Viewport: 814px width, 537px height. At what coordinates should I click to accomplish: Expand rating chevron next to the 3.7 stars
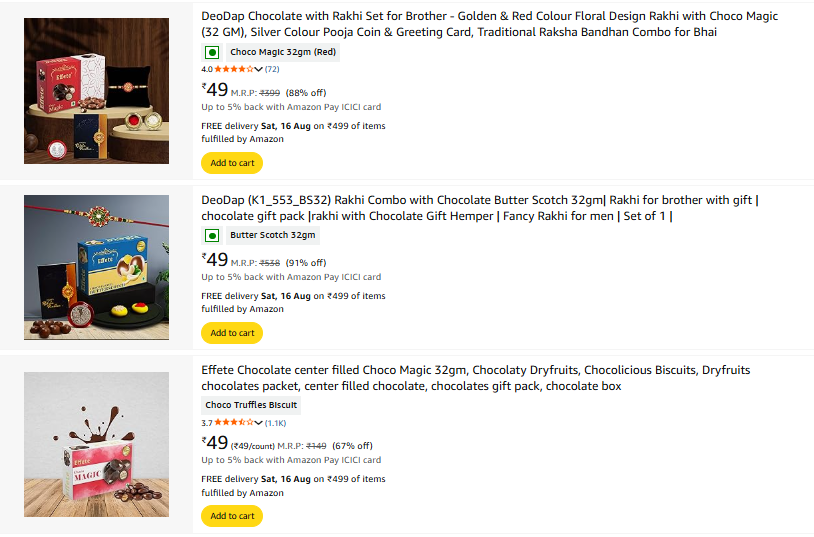click(x=259, y=423)
